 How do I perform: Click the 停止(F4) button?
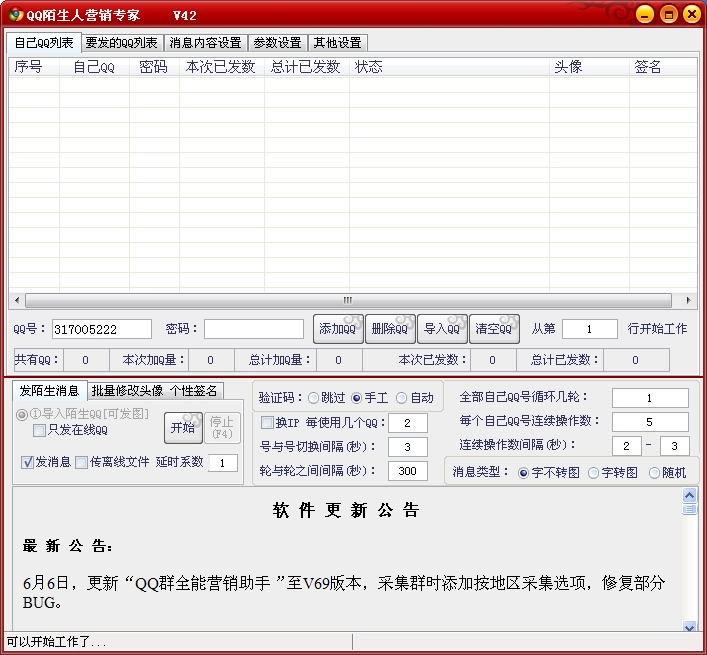(x=222, y=428)
